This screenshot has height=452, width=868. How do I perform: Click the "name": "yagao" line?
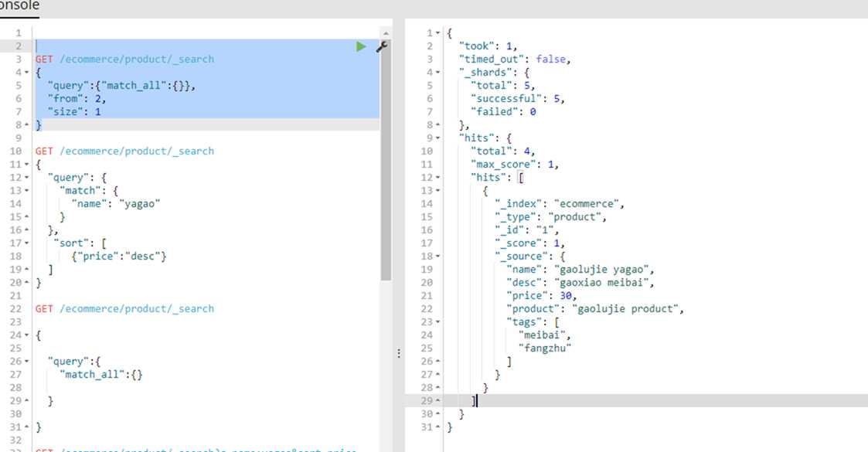coord(116,204)
